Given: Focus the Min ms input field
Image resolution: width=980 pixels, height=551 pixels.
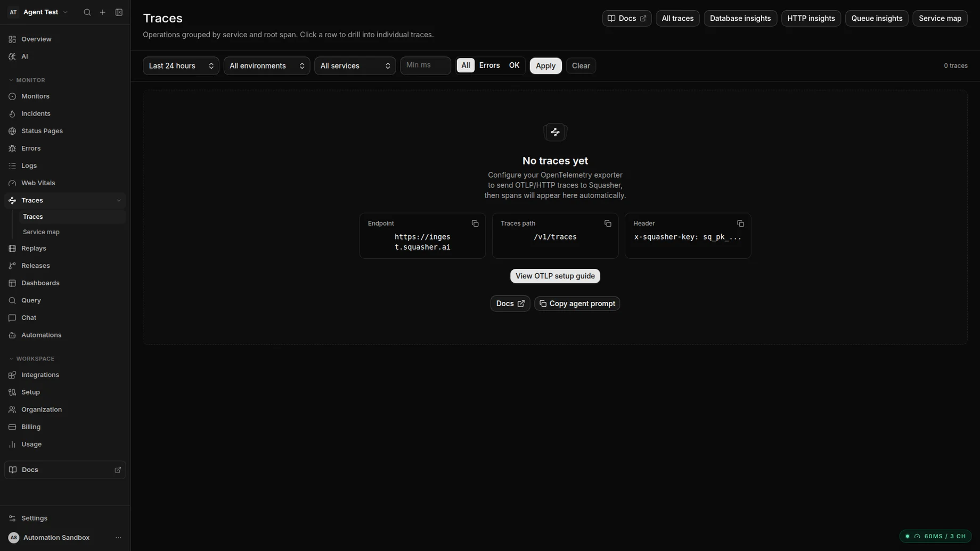Looking at the screenshot, I should pos(426,65).
